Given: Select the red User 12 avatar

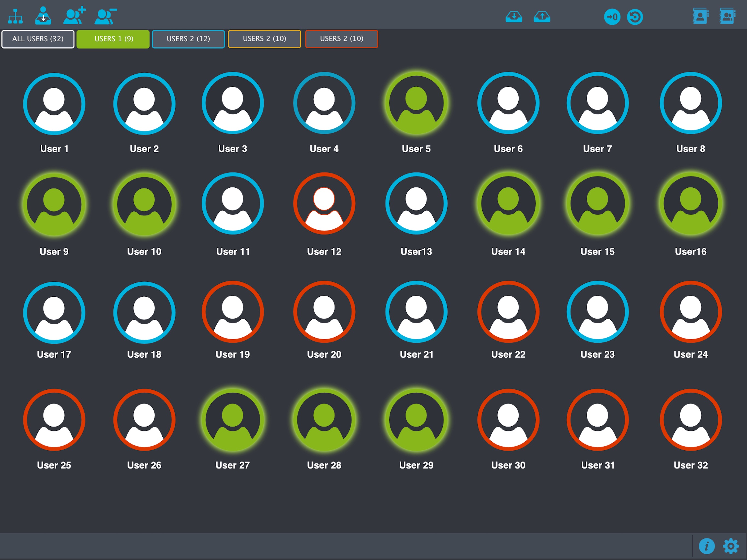Looking at the screenshot, I should [324, 203].
